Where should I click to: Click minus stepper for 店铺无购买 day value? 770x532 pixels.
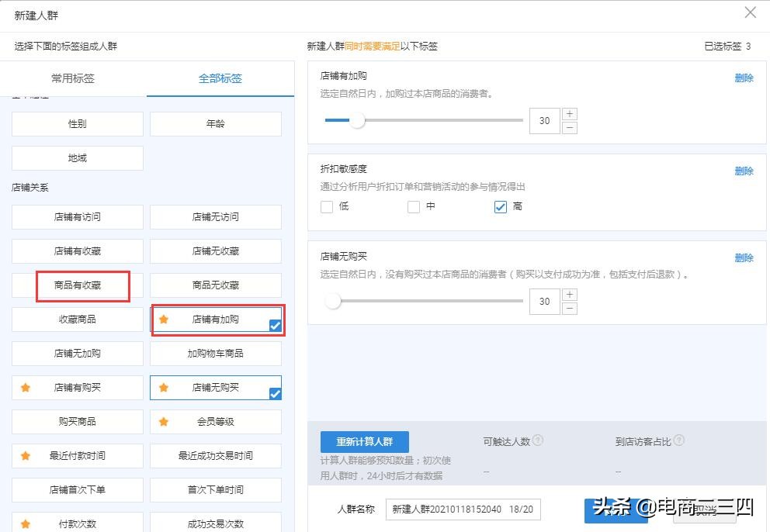point(571,309)
